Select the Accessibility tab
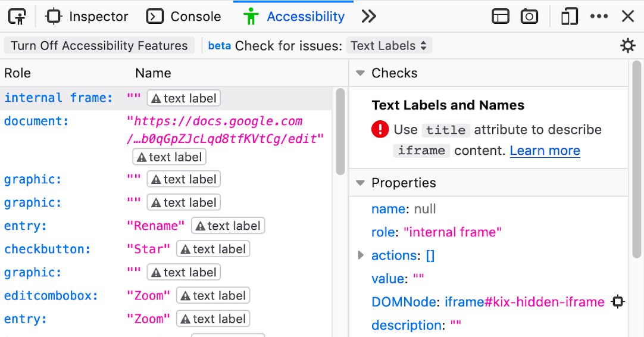This screenshot has width=644, height=337. pyautogui.click(x=293, y=17)
